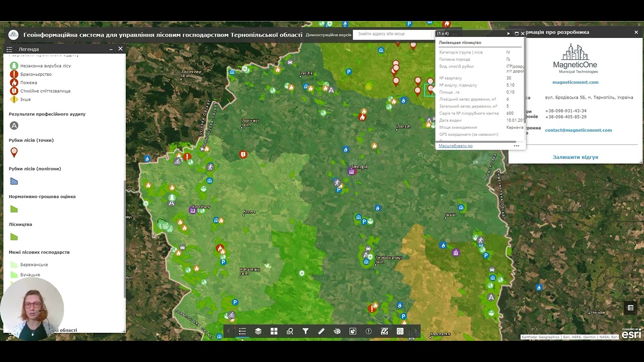The height and width of the screenshot is (362, 644).
Task: Go to next feature in popup
Action: (509, 34)
